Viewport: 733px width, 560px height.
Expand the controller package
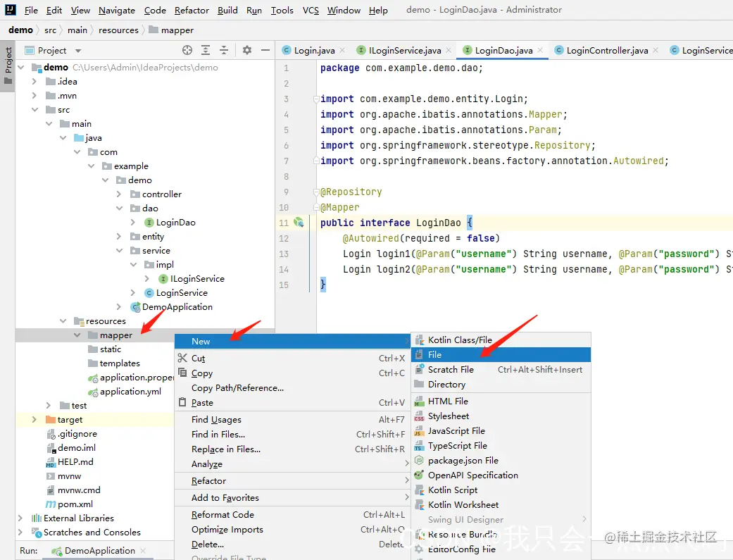[x=119, y=194]
